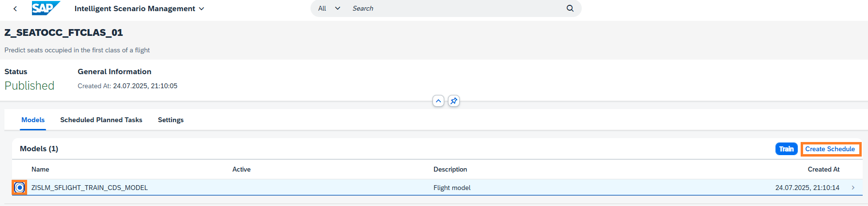This screenshot has width=868, height=206.
Task: Pin the header with pin icon
Action: click(x=453, y=101)
